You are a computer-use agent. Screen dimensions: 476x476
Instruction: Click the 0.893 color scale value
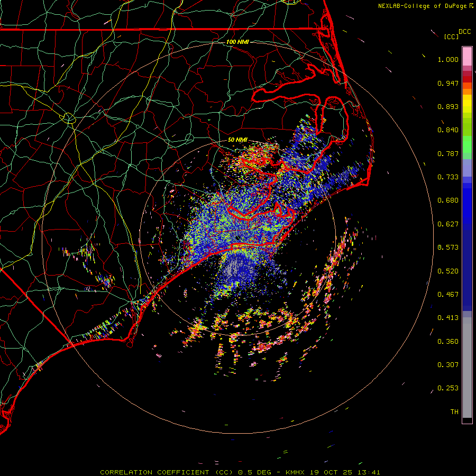click(x=448, y=106)
